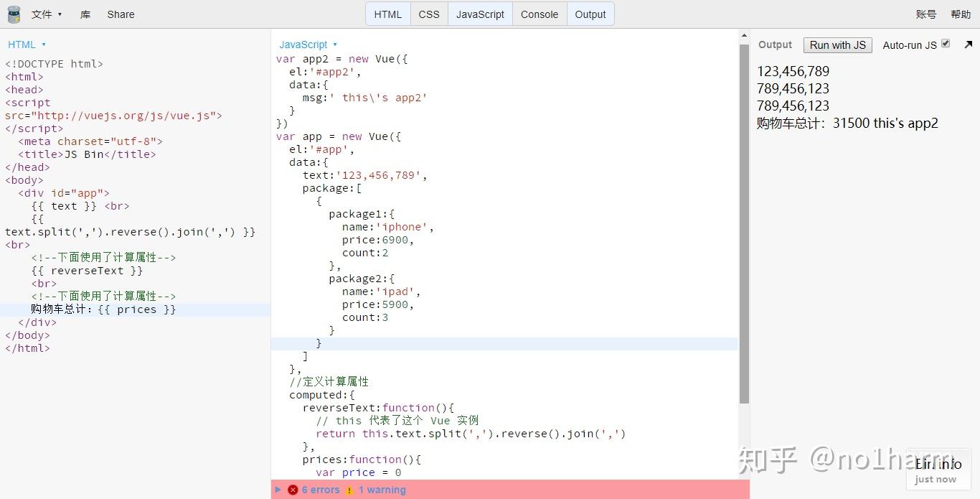Screen dimensions: 980x499
Task: Switch to the CSS tab
Action: click(x=428, y=13)
